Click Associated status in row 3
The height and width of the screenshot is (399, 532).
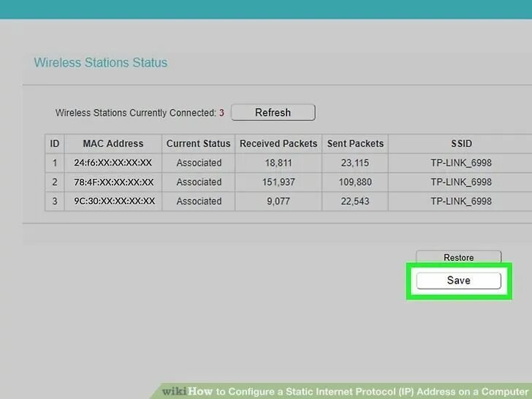(199, 201)
